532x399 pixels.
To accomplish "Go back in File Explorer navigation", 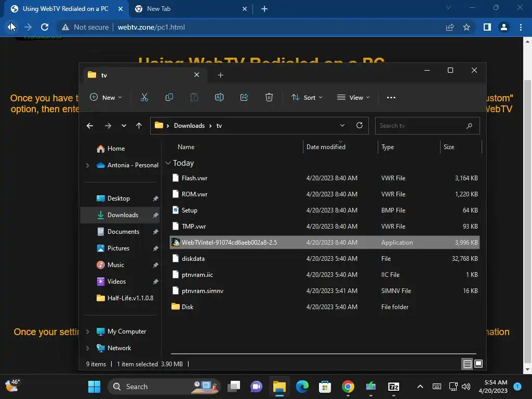I will (90, 126).
